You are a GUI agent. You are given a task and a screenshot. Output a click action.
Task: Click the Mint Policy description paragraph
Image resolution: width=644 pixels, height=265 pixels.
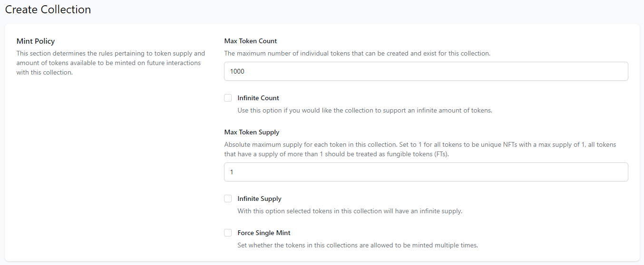pyautogui.click(x=111, y=63)
